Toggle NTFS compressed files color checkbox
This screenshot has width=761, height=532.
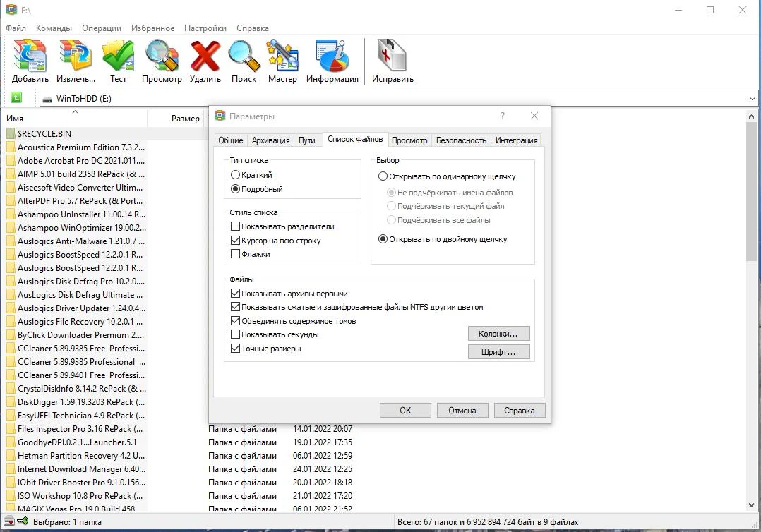(235, 307)
